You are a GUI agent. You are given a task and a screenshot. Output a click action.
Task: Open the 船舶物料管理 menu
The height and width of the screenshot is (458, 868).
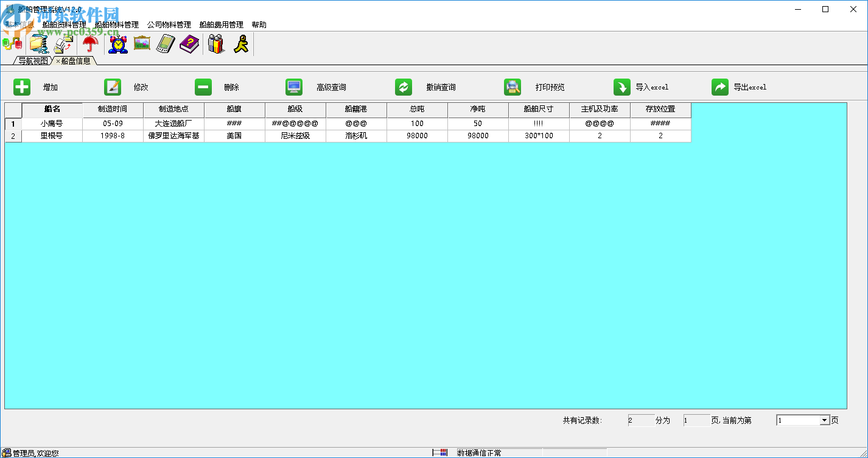[117, 25]
